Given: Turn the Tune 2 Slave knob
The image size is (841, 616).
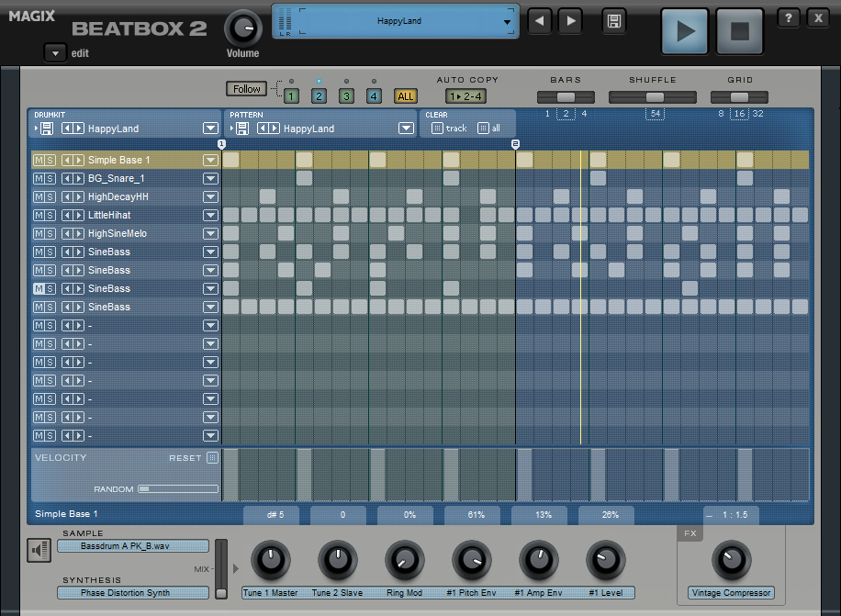Looking at the screenshot, I should [337, 560].
